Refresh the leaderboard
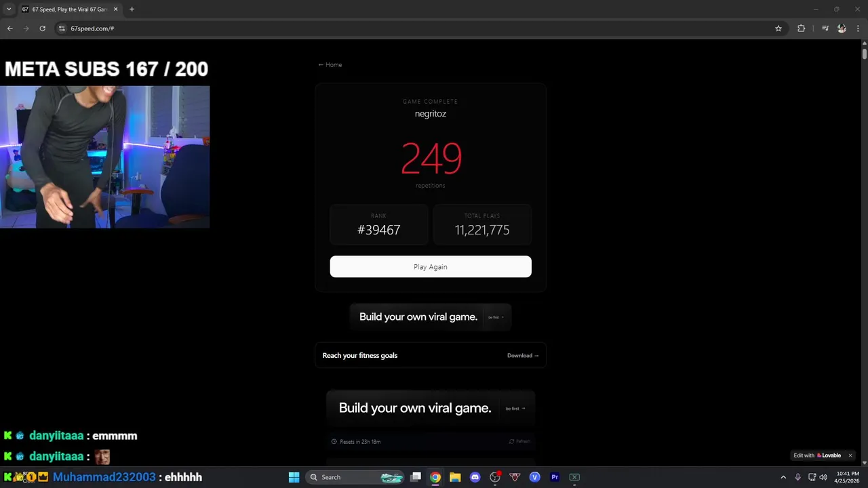868x488 pixels. click(x=519, y=441)
